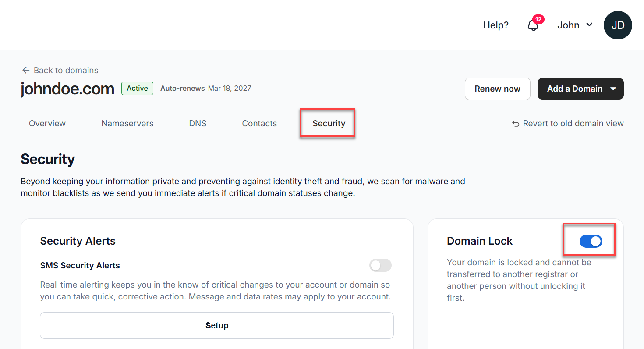The width and height of the screenshot is (644, 349).
Task: Turn off the Domain Lock toggle
Action: 591,241
